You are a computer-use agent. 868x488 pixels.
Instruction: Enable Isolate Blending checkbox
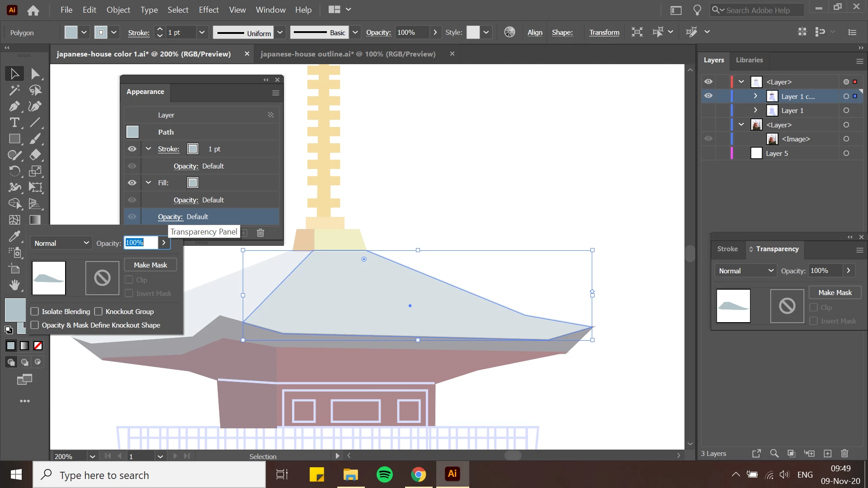coord(35,311)
